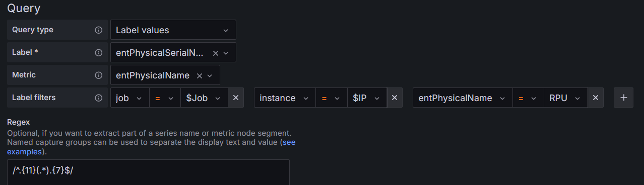This screenshot has width=644, height=185.
Task: Remove the instance label filter
Action: (395, 98)
